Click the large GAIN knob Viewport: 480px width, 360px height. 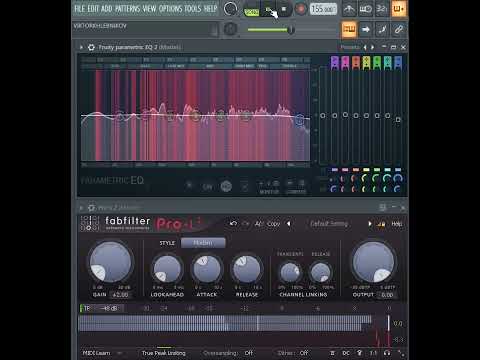pyautogui.click(x=111, y=262)
